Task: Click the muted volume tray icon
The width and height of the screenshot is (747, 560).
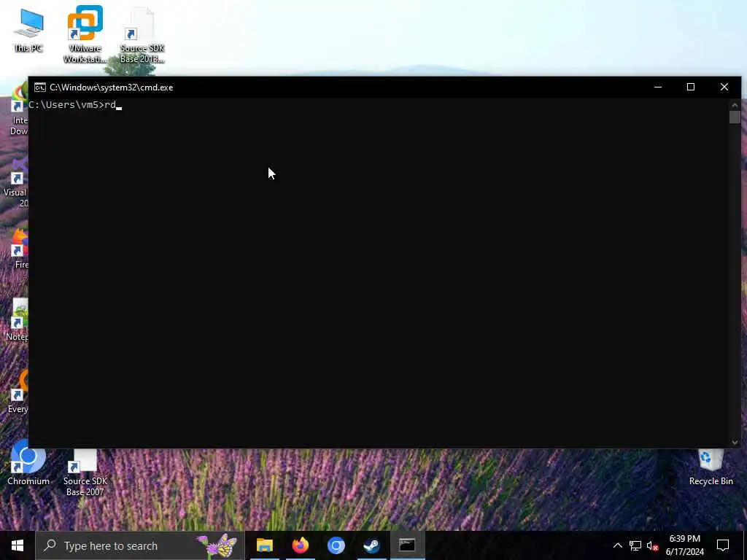Action: click(652, 545)
